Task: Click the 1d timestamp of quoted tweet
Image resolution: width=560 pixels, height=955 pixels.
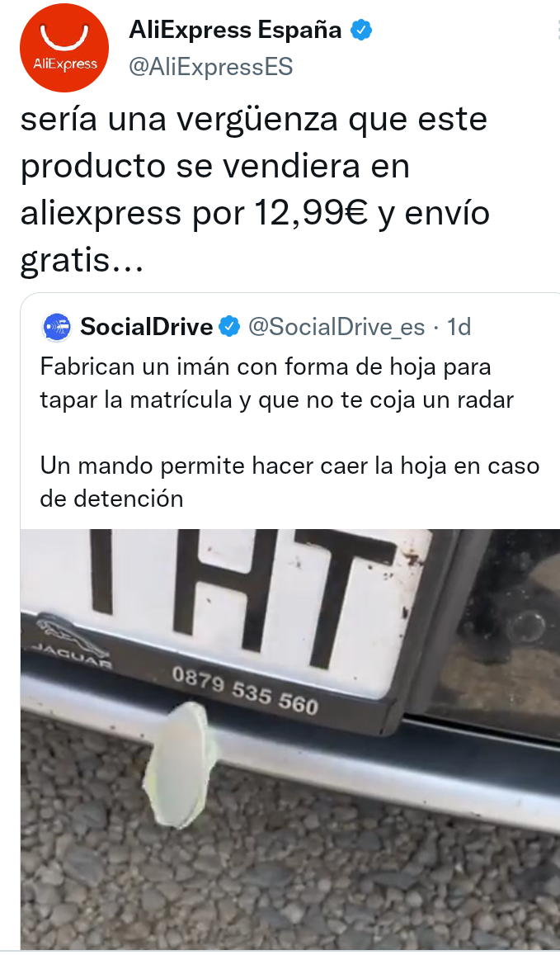Action: pyautogui.click(x=459, y=327)
